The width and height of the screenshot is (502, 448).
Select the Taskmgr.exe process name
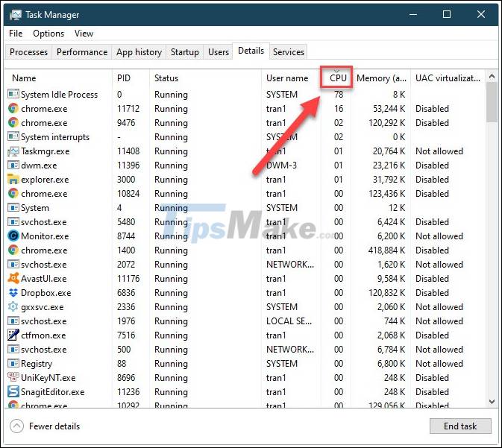pyautogui.click(x=46, y=151)
